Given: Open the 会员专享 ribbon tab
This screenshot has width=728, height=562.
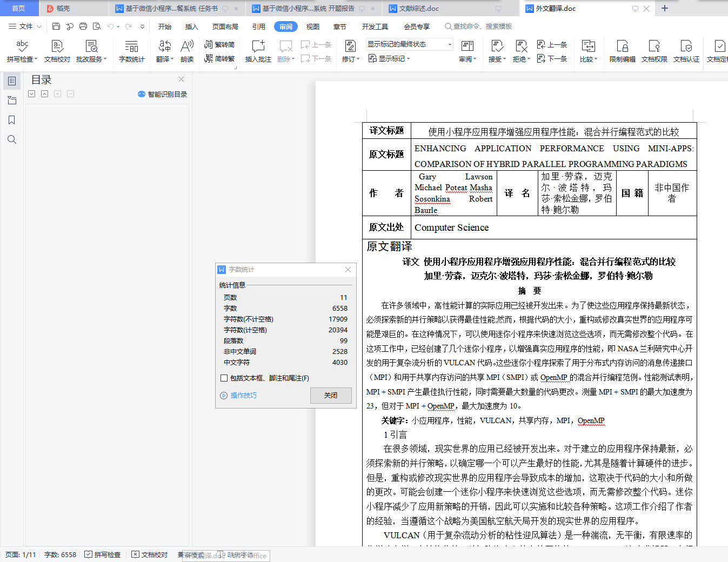Looking at the screenshot, I should point(417,26).
